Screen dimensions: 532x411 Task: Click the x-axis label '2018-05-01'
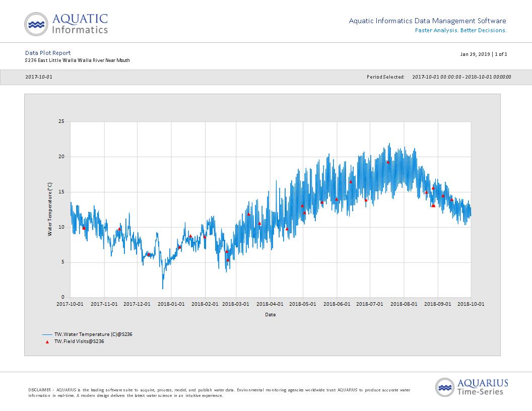point(303,304)
